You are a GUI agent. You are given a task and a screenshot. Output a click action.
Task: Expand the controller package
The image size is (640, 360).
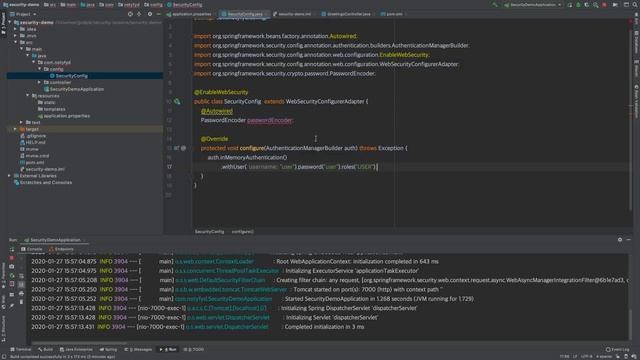point(40,82)
